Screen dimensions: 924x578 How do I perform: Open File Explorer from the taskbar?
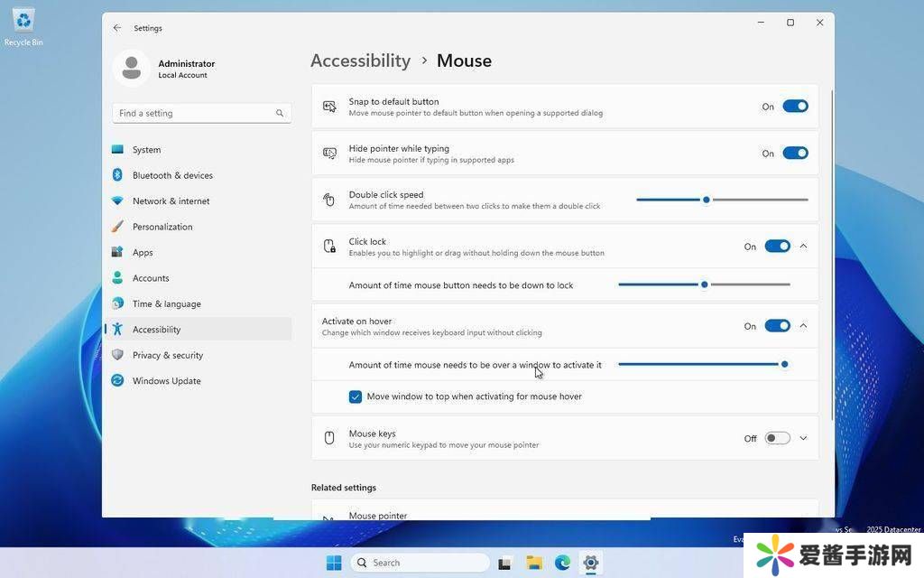[x=533, y=563]
